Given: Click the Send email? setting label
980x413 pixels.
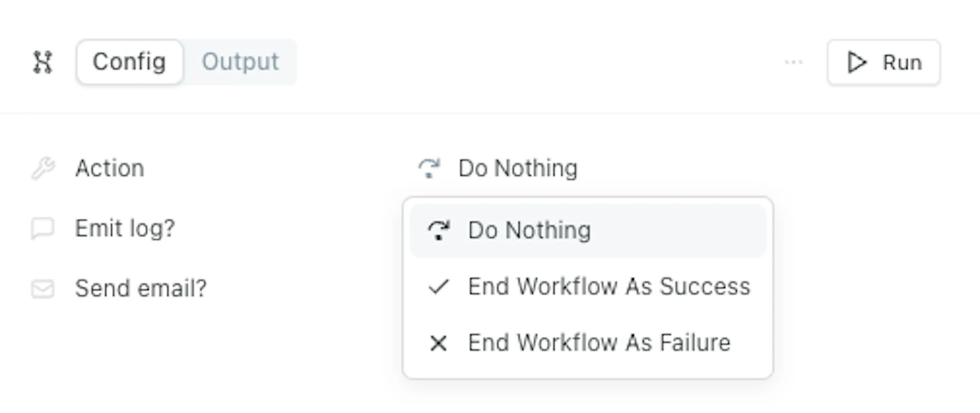Looking at the screenshot, I should [x=141, y=288].
